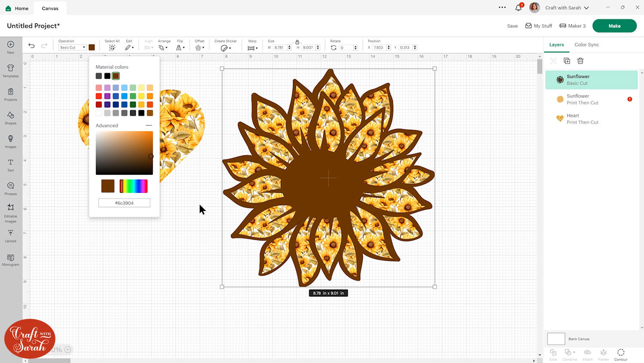Collapse the Advanced color section

click(x=149, y=125)
